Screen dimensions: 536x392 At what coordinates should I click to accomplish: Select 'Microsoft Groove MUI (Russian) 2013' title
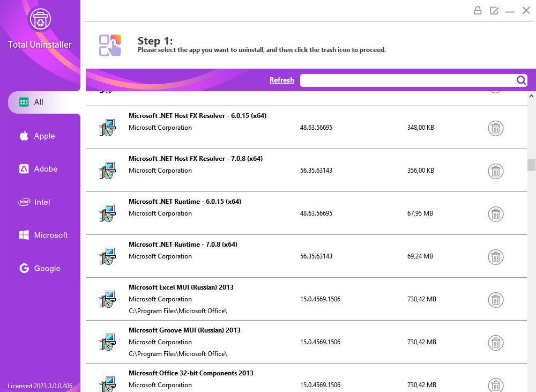coord(184,330)
